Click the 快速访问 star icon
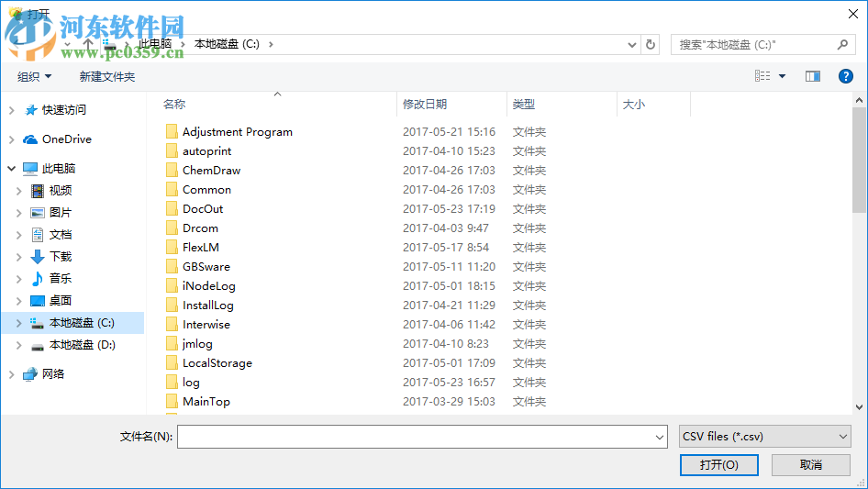 point(31,110)
